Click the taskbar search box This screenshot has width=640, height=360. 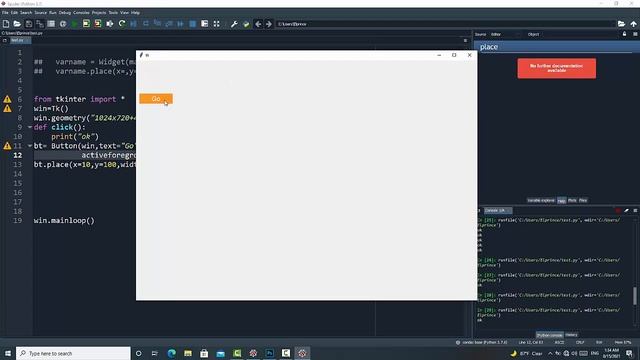pos(73,353)
